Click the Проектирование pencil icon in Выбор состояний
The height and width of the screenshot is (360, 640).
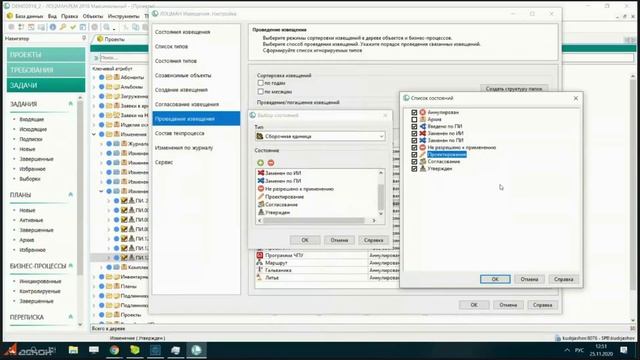point(261,196)
